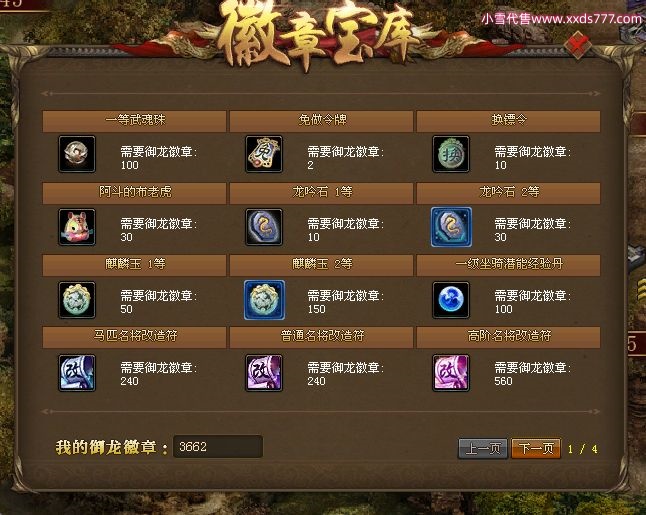Select the purple 普通名将改造符 icon
The height and width of the screenshot is (515, 646).
point(264,373)
